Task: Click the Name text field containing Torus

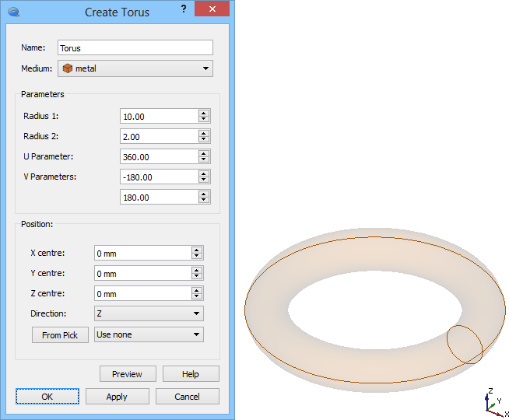Action: click(x=135, y=47)
